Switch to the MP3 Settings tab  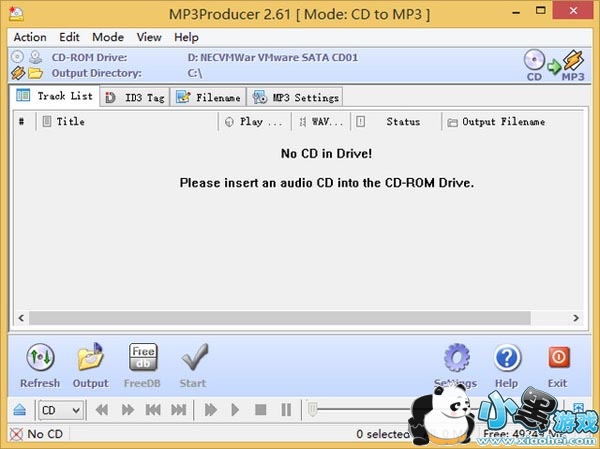pyautogui.click(x=295, y=98)
